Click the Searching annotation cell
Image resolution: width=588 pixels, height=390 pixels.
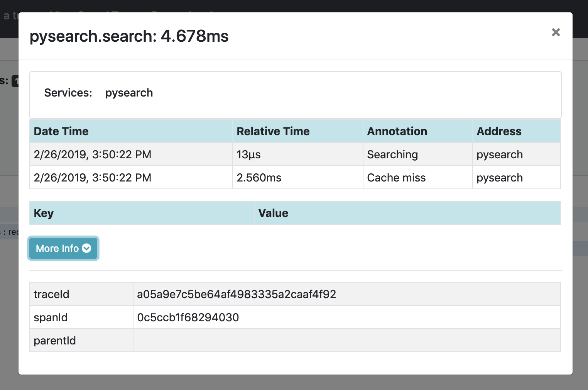(418, 154)
